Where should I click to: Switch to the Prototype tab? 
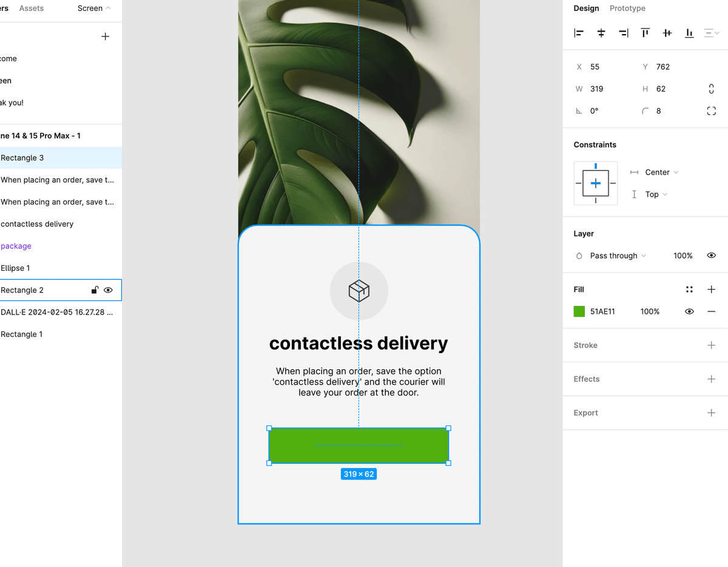click(x=627, y=8)
